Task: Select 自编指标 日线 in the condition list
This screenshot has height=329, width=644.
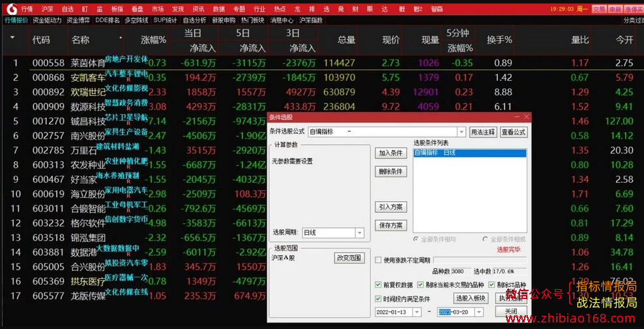Action: pos(469,153)
